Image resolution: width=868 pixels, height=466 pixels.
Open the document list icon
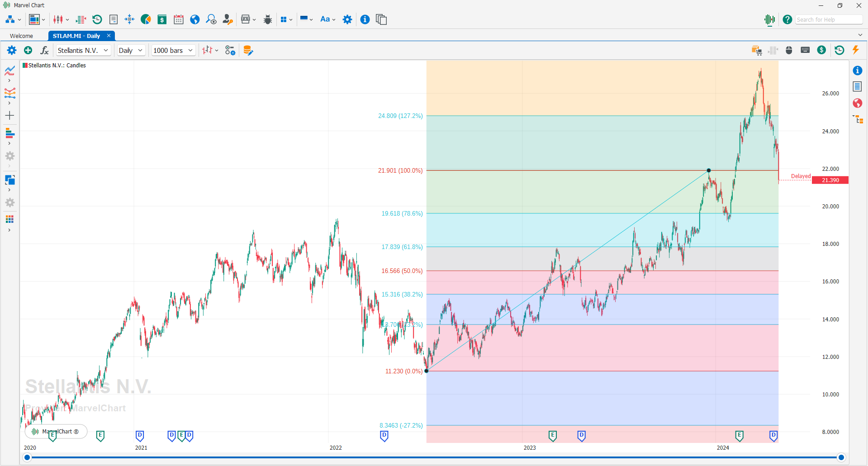click(x=114, y=19)
